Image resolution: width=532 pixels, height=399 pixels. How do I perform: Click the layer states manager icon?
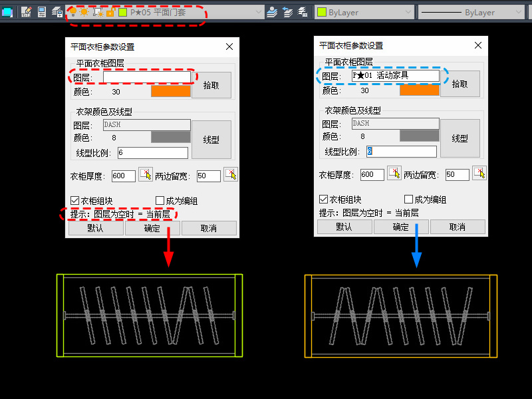pos(57,13)
